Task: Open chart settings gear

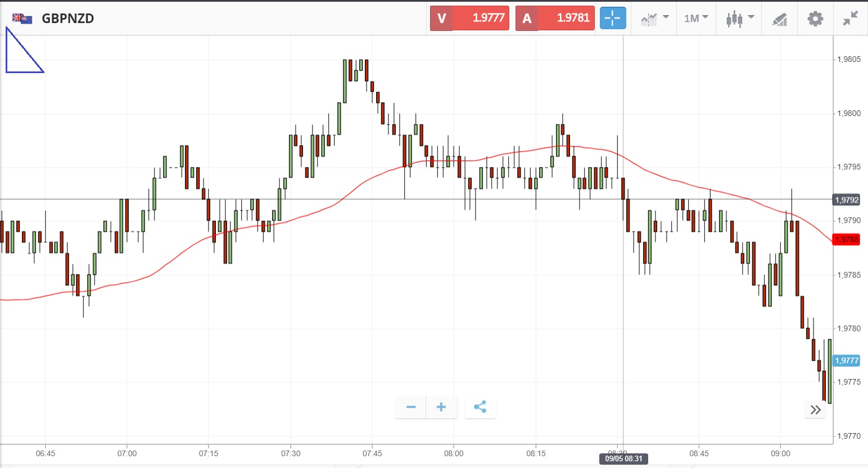Action: (x=815, y=19)
